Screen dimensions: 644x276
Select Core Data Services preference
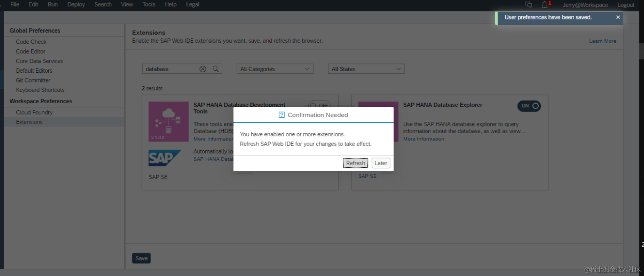pos(39,61)
